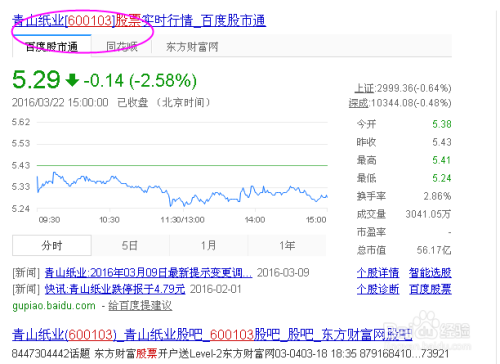
Task: Open the 百度股票 link
Action: pos(430,289)
